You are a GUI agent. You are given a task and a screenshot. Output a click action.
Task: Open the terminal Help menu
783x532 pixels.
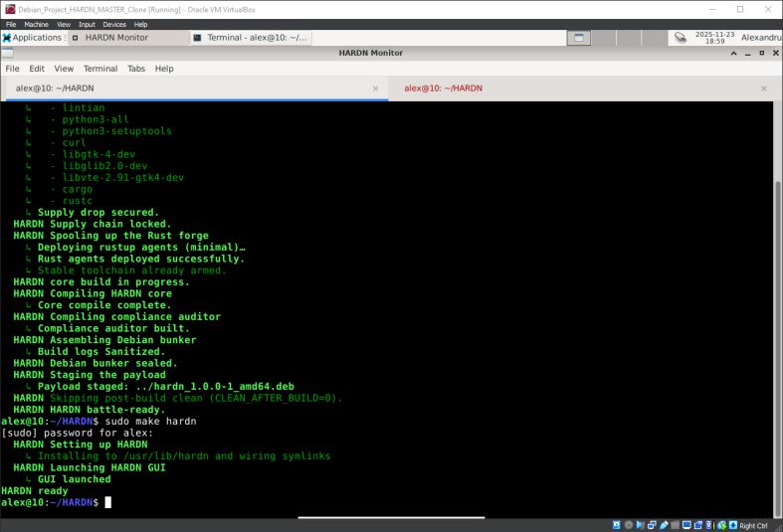[x=164, y=69]
